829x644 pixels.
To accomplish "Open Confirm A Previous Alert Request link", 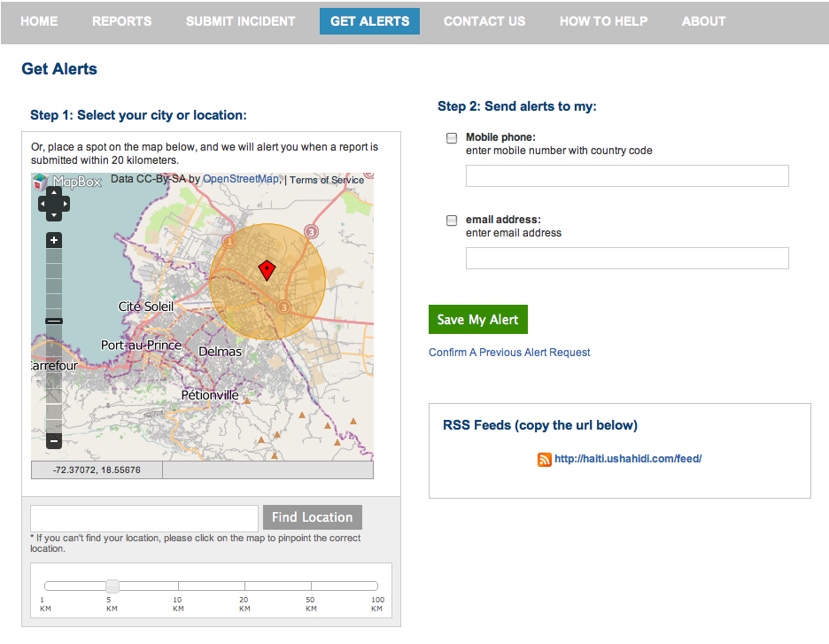I will 509,353.
